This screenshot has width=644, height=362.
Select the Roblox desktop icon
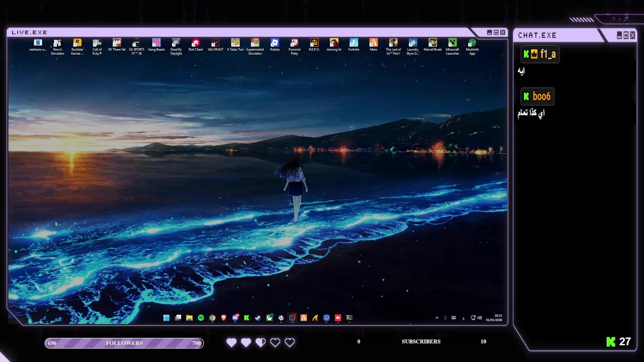coord(275,45)
